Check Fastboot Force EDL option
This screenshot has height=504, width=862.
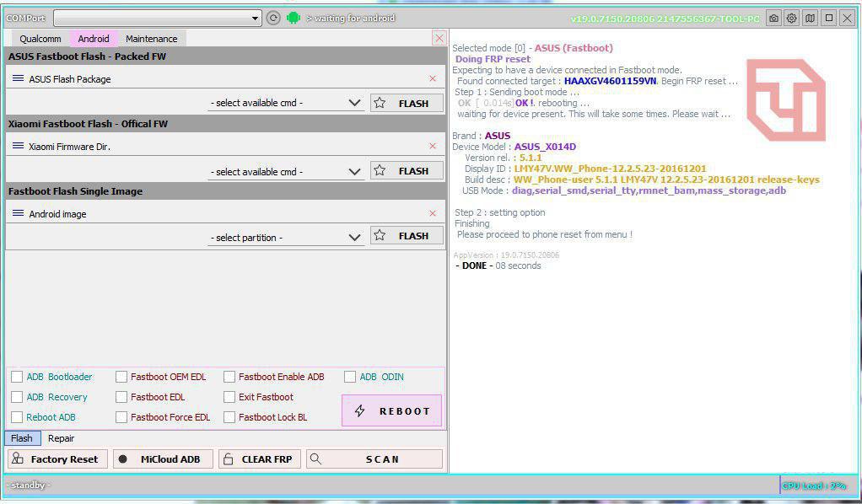[x=121, y=417]
